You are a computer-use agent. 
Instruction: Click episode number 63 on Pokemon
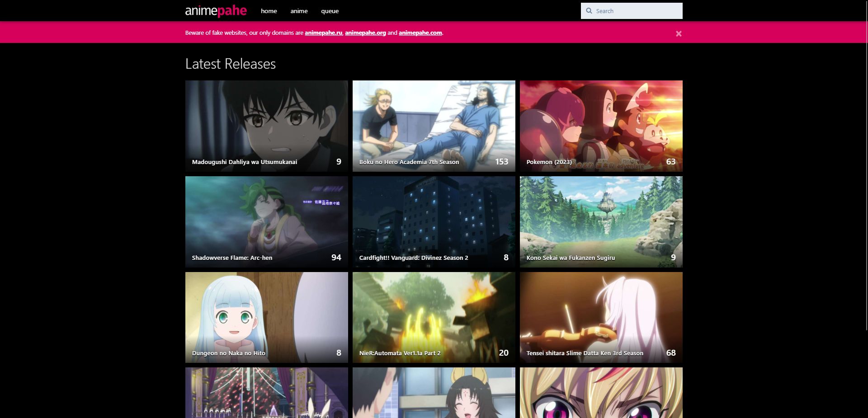coord(671,161)
